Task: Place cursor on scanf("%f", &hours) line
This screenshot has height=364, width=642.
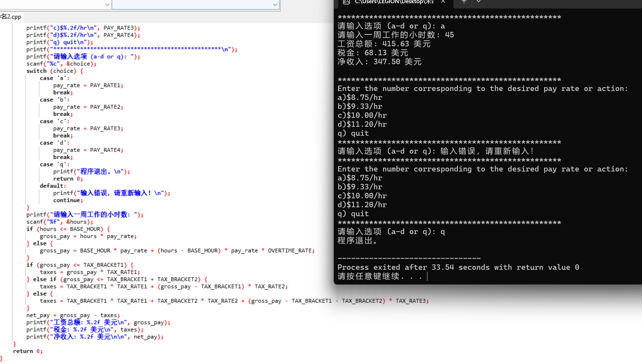Action: pos(59,222)
